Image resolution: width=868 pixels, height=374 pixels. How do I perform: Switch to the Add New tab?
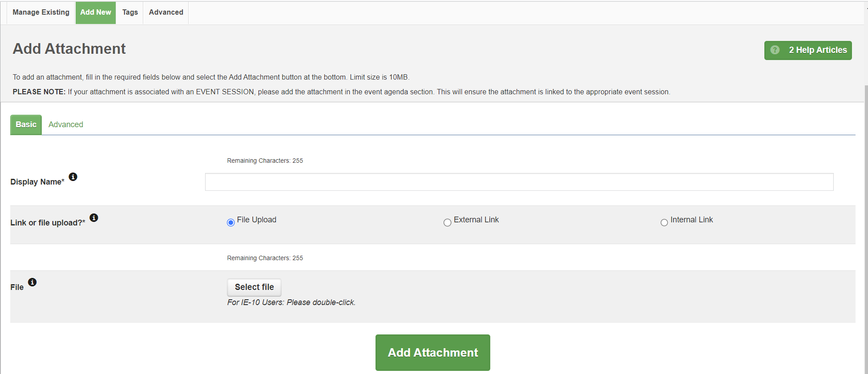[96, 12]
